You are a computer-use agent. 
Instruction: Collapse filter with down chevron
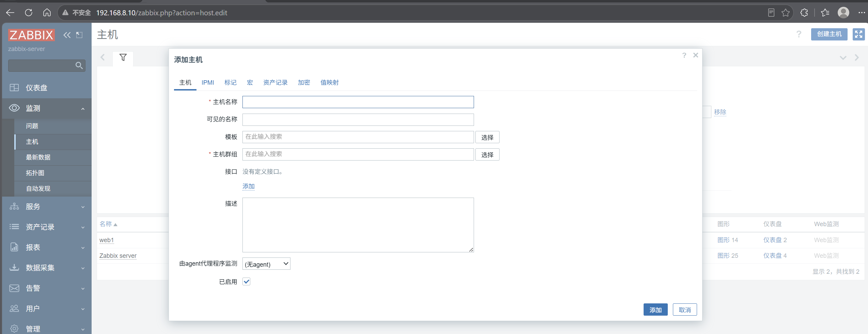[x=843, y=58]
